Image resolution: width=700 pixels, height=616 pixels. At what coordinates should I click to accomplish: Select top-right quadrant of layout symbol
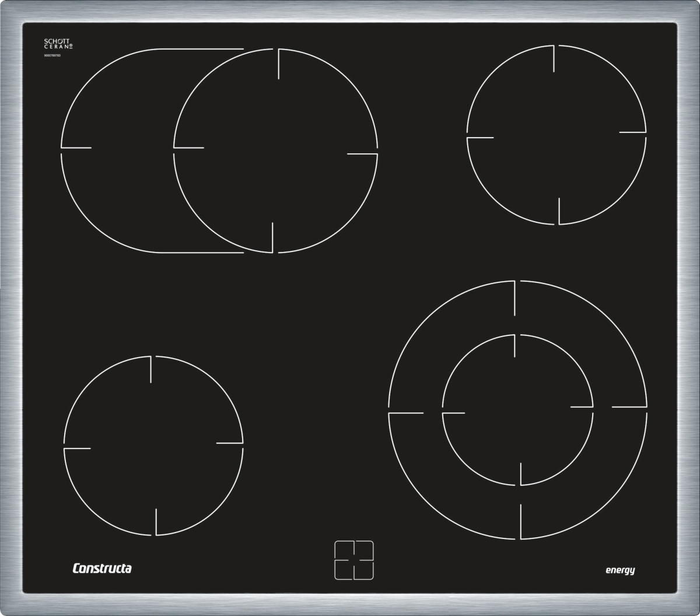tap(364, 550)
